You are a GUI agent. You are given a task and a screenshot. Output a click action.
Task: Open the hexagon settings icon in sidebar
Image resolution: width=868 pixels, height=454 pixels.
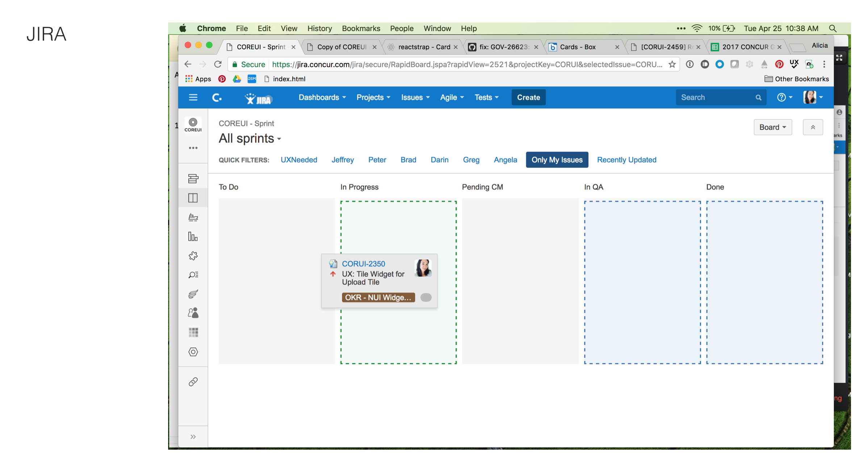tap(193, 352)
